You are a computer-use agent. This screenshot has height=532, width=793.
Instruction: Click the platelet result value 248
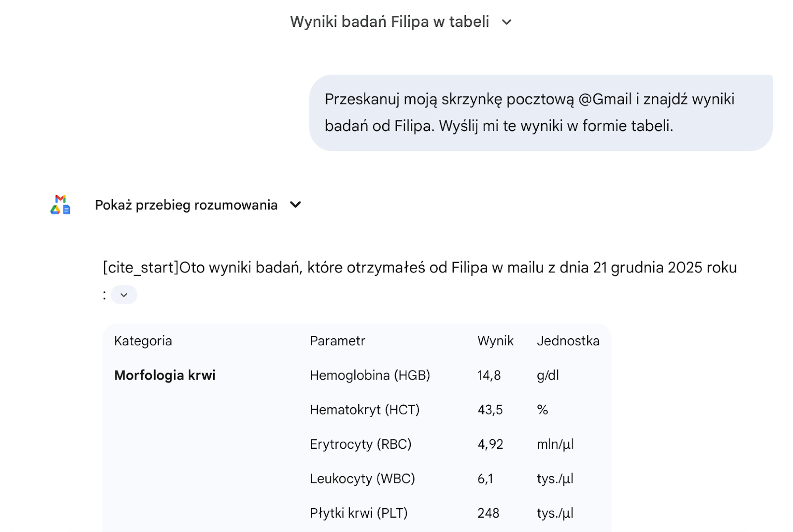[488, 513]
